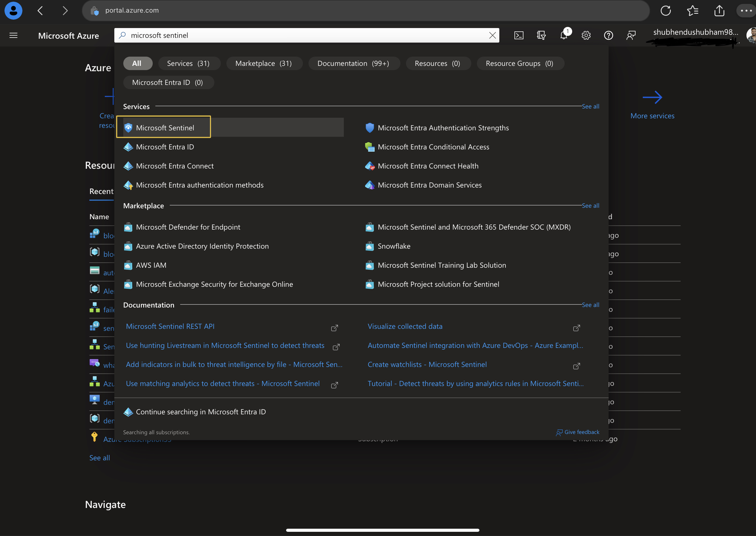Image resolution: width=756 pixels, height=536 pixels.
Task: Click the portal.azure.com address bar
Action: click(366, 11)
